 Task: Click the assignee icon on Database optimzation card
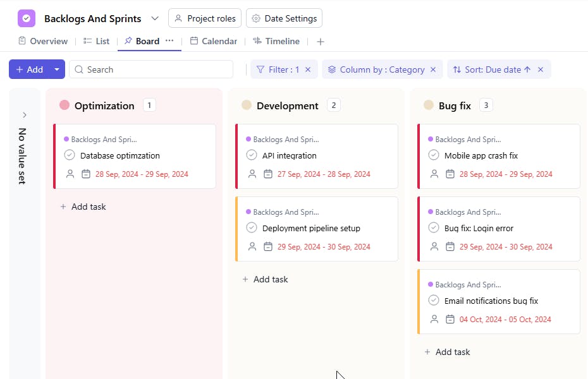(70, 174)
